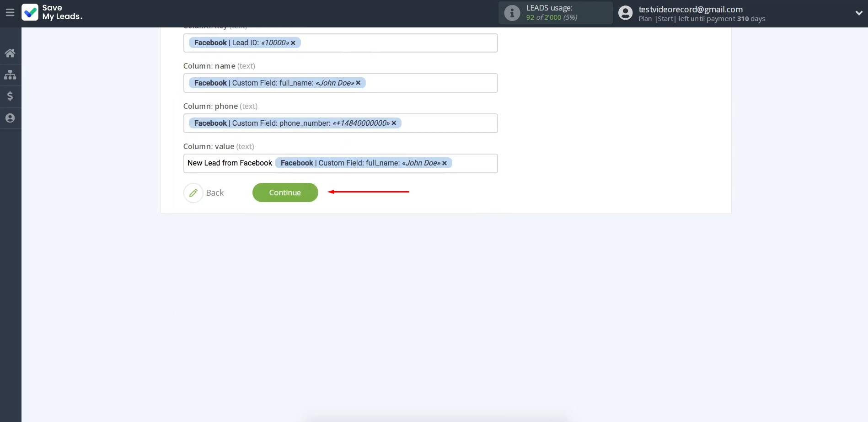Click the 'New Lead from Facebook' text
Image resolution: width=868 pixels, height=422 pixels.
230,163
